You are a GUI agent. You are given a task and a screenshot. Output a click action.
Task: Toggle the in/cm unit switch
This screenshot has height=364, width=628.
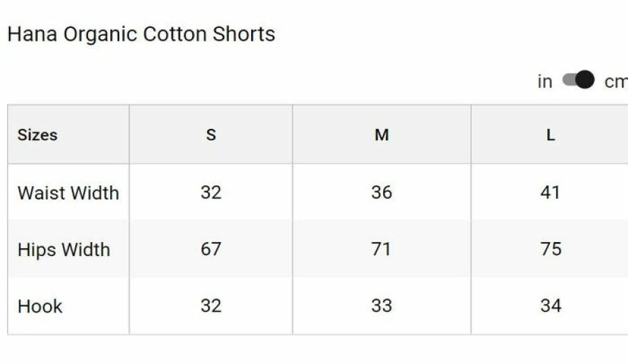[578, 79]
